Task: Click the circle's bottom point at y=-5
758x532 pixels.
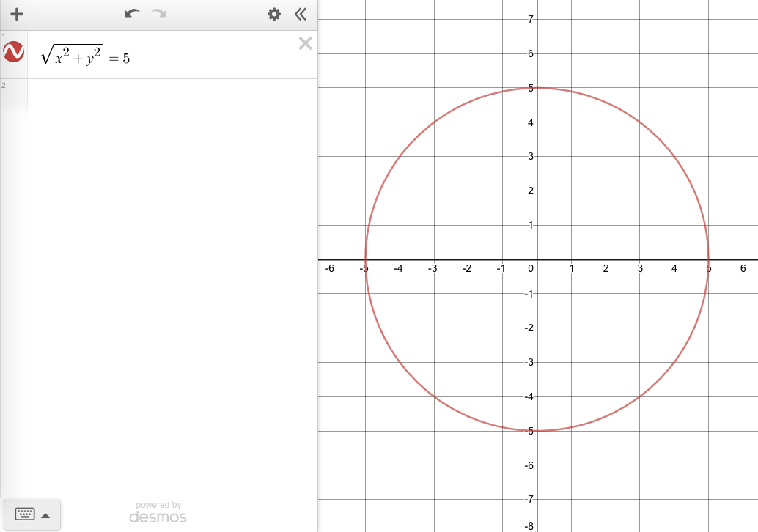Action: pyautogui.click(x=537, y=431)
